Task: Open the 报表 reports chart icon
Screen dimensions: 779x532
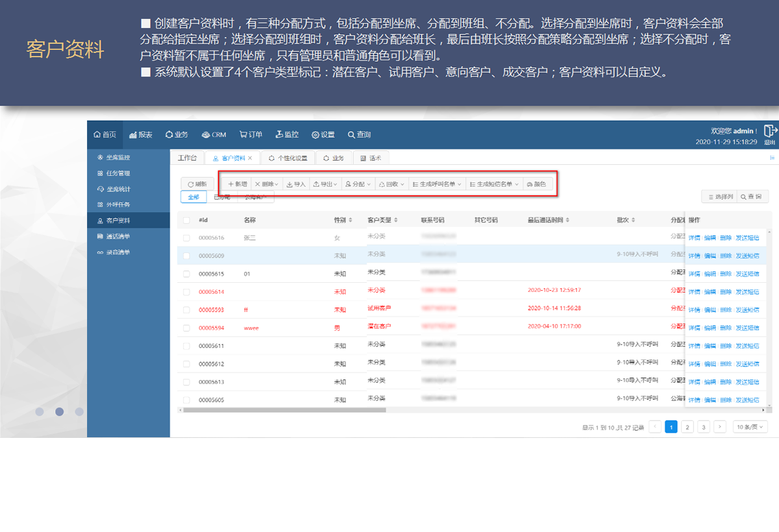Action: click(x=133, y=135)
